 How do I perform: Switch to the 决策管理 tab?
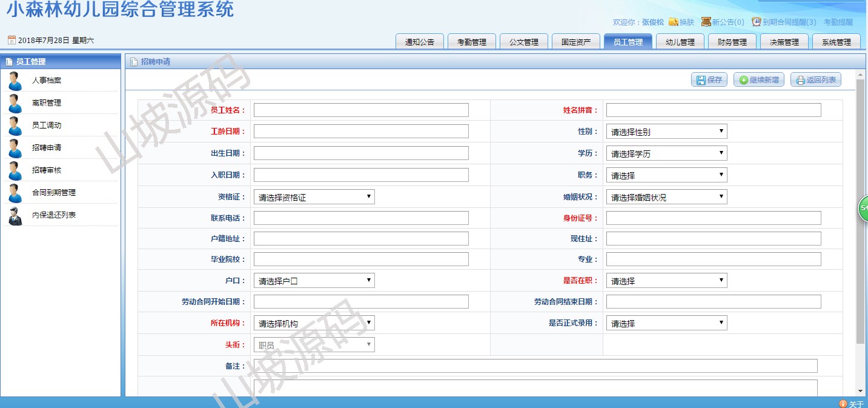[x=784, y=42]
